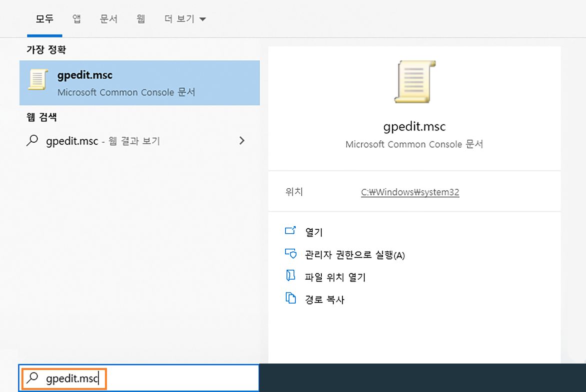Click the large gpedit.msc document icon in preview
The height and width of the screenshot is (392, 586).
415,82
